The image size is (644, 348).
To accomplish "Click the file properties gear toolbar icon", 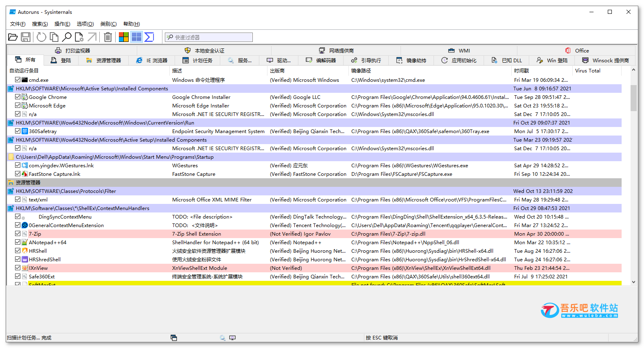I will pyautogui.click(x=79, y=37).
